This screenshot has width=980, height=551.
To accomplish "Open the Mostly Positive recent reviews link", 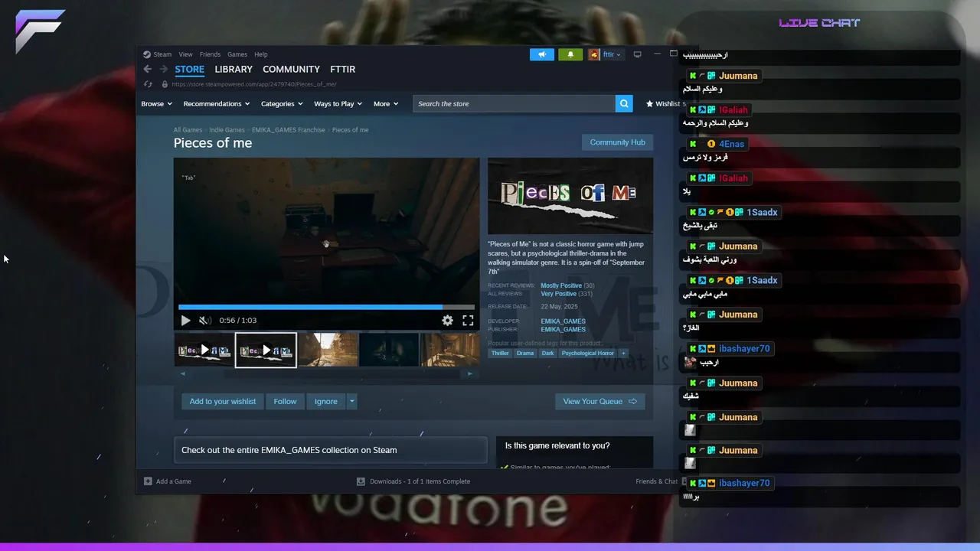I will coord(561,285).
